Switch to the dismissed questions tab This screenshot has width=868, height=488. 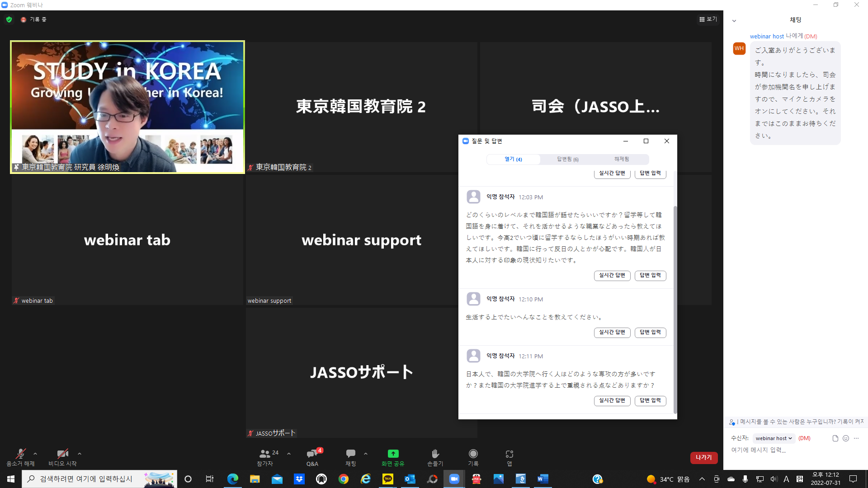click(622, 159)
